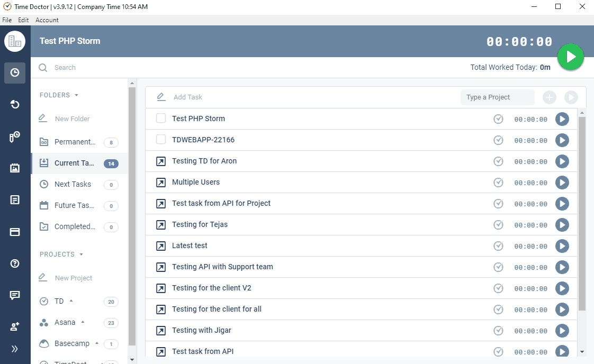This screenshot has height=364, width=594.
Task: Mark 'Multiple Users' complete via checkmark circle
Action: [x=498, y=182]
